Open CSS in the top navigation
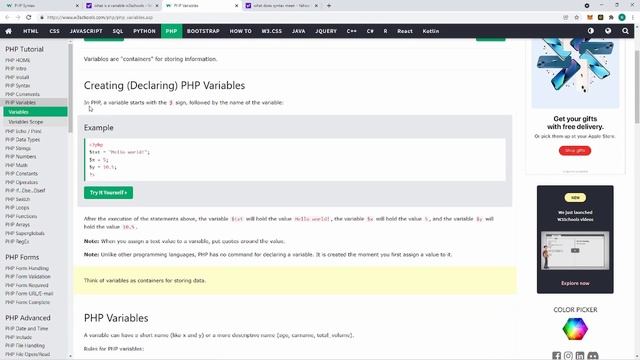 click(54, 31)
